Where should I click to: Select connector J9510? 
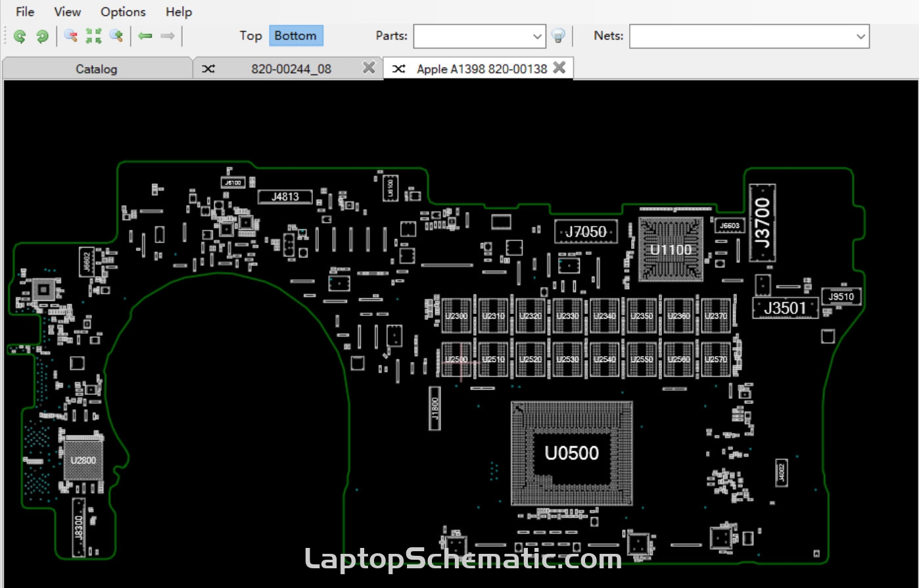(x=841, y=297)
